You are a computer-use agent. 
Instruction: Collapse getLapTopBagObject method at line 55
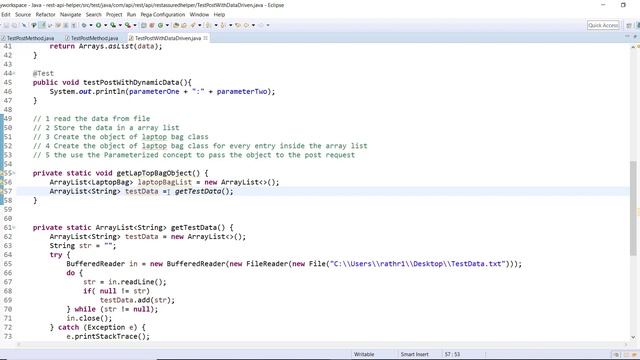tap(14, 173)
